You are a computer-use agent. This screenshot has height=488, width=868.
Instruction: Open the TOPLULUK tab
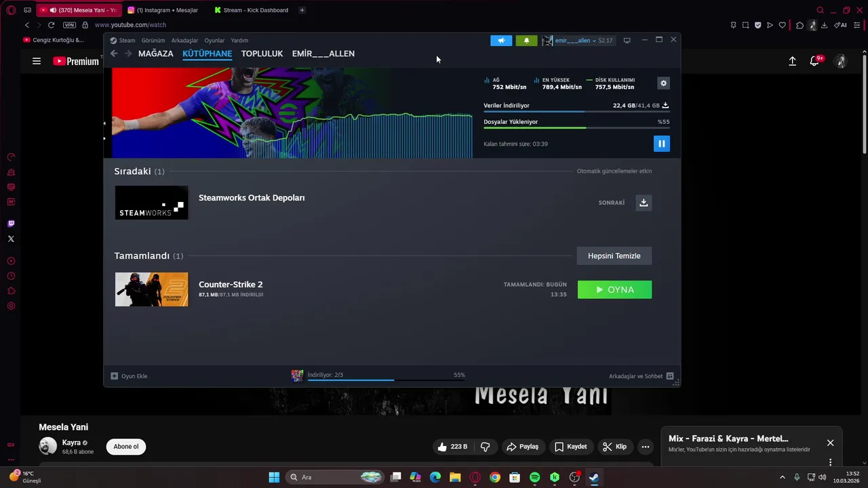click(x=262, y=54)
